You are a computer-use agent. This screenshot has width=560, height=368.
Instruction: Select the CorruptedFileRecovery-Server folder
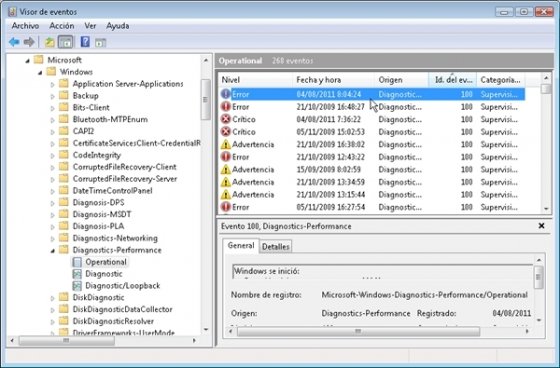tap(125, 179)
